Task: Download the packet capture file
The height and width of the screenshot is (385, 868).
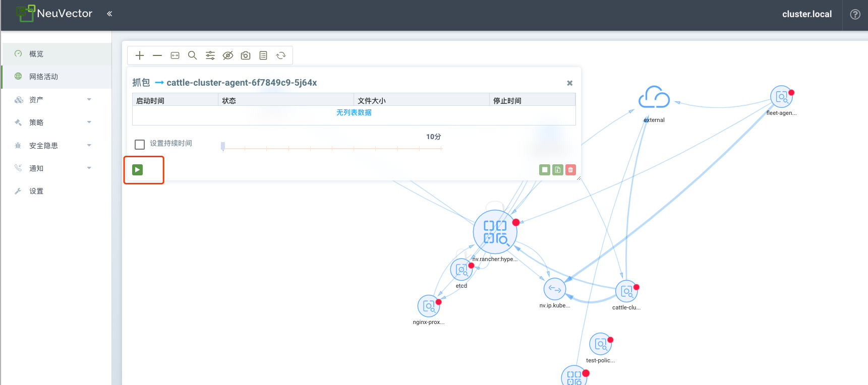Action: coord(557,170)
